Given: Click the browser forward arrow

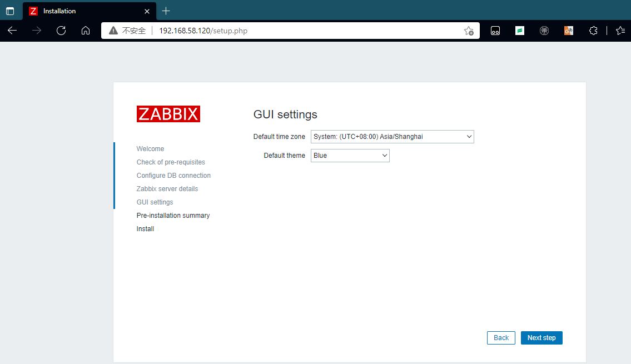Looking at the screenshot, I should (37, 31).
